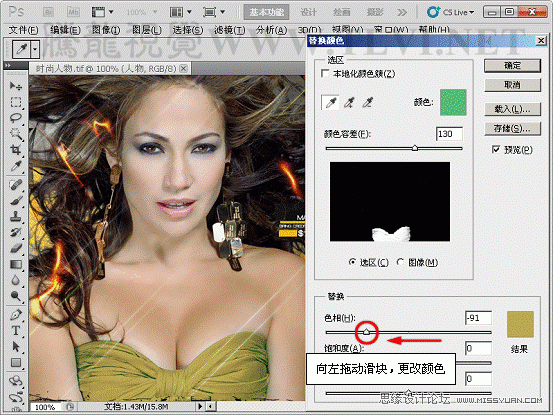553x415 pixels.
Task: Open the File menu
Action: coord(23,30)
